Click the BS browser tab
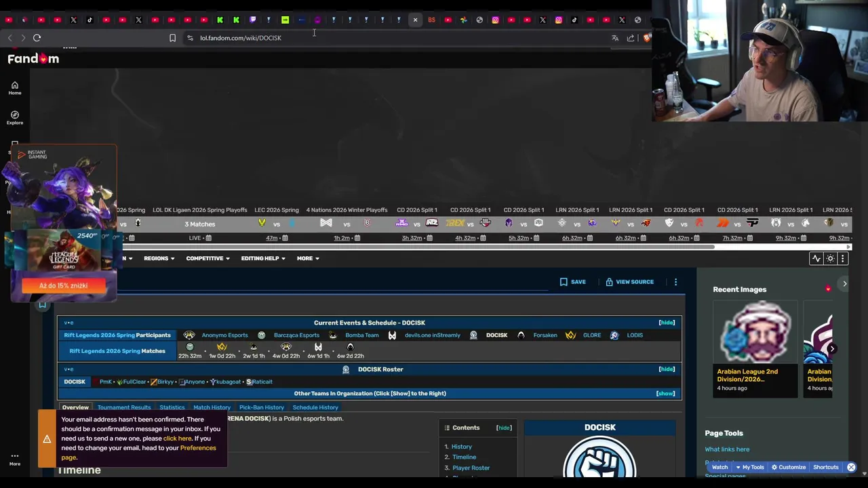 (431, 20)
